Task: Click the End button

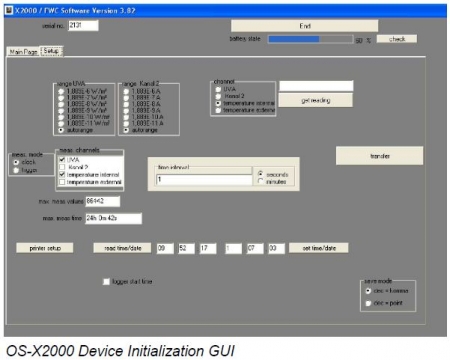Action: 304,26
